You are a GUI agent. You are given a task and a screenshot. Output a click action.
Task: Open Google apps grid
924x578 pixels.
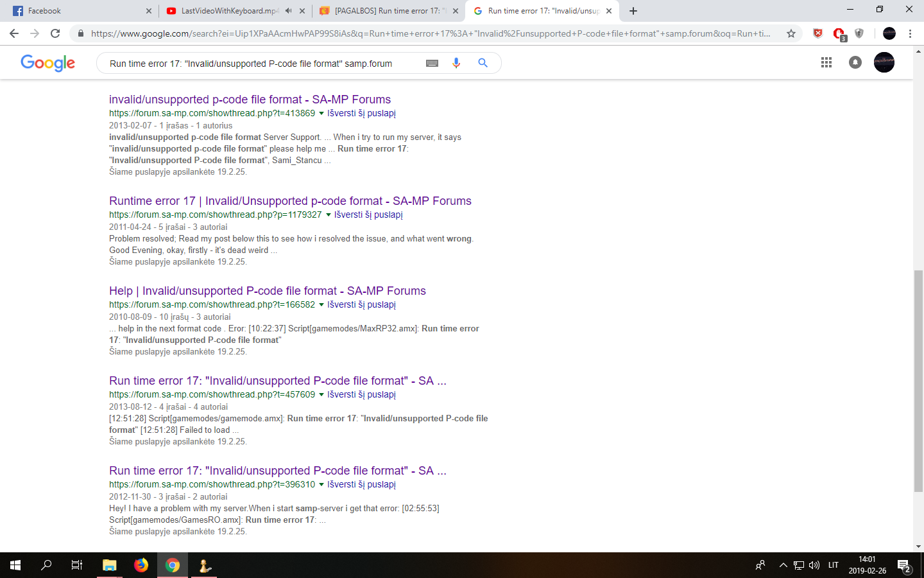click(x=826, y=62)
